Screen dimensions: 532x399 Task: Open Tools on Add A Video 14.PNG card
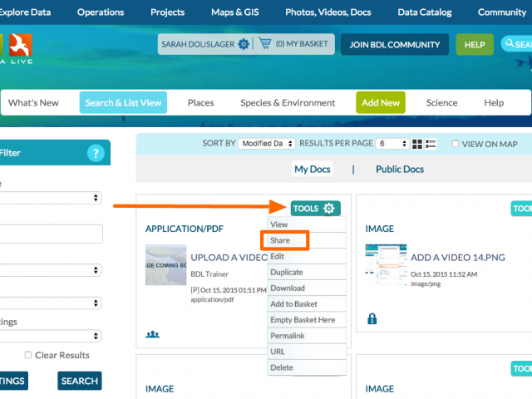point(521,209)
